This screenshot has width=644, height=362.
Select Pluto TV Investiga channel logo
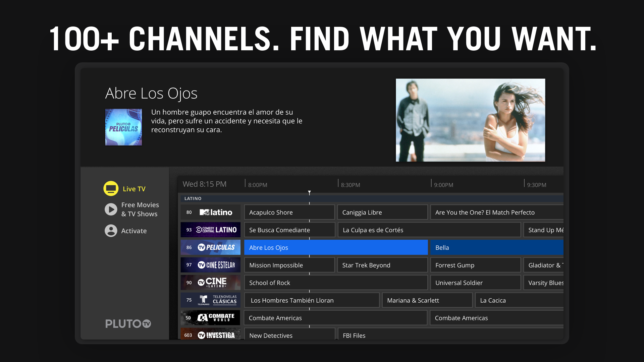click(216, 335)
